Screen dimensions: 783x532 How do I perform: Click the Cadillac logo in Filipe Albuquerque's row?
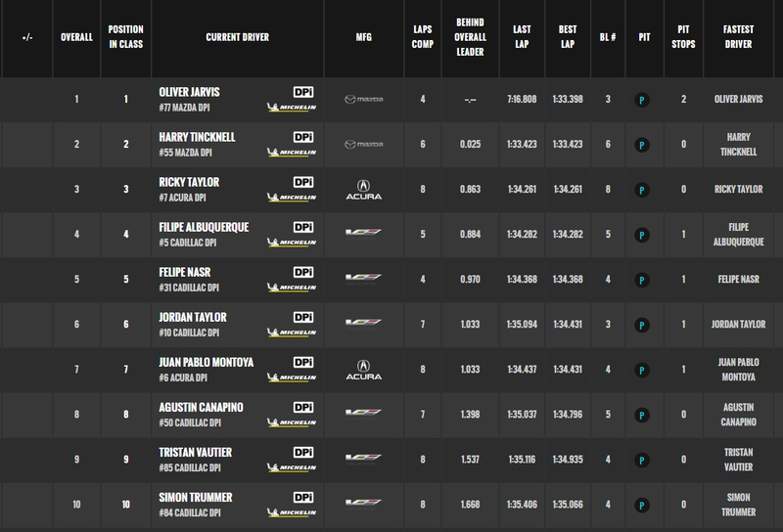coord(363,233)
